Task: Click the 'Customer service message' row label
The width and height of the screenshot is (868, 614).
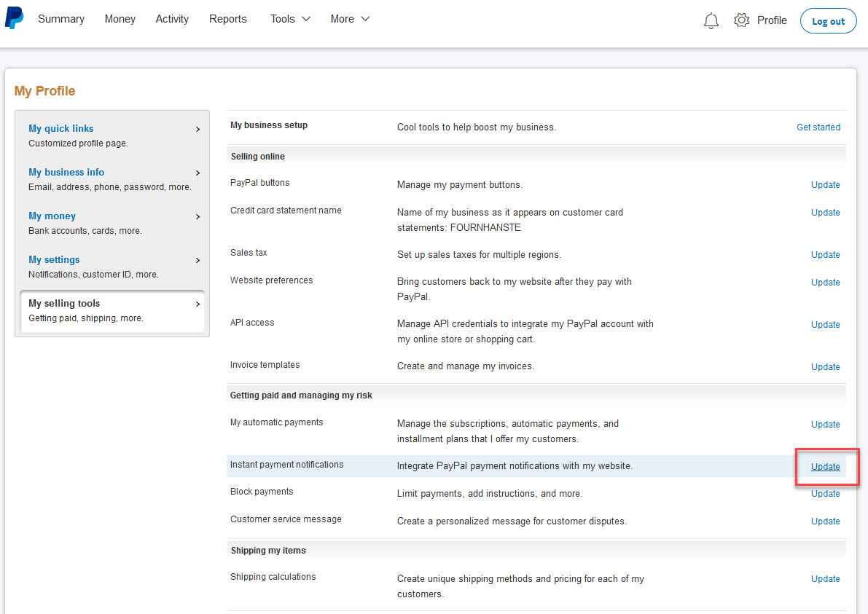Action: click(x=286, y=519)
